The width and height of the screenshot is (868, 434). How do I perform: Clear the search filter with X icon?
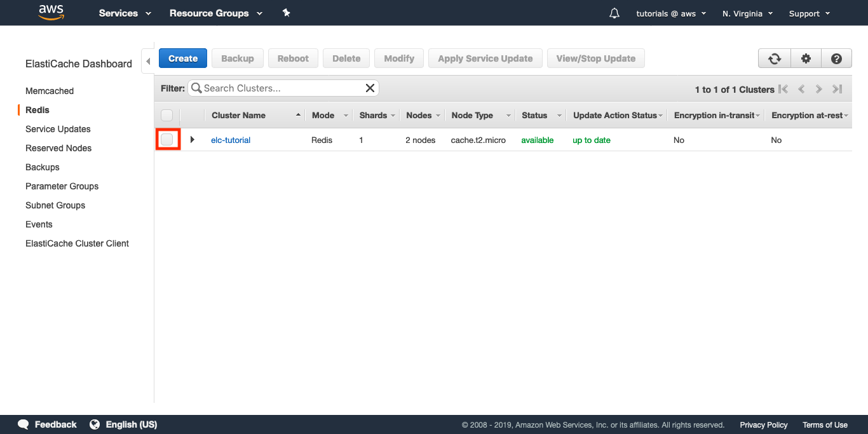tap(370, 88)
